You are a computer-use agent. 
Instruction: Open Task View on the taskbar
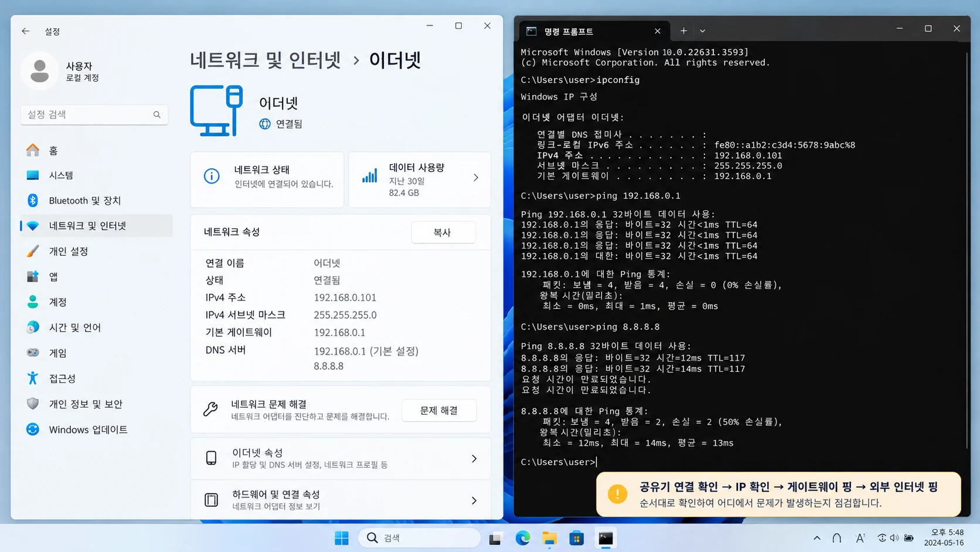pyautogui.click(x=495, y=538)
